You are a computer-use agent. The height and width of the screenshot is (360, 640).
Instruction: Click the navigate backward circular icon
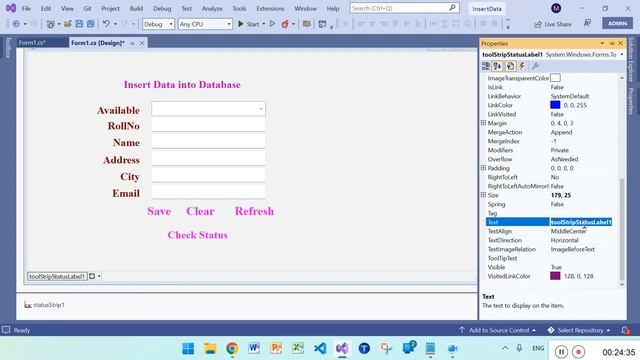[x=16, y=24]
